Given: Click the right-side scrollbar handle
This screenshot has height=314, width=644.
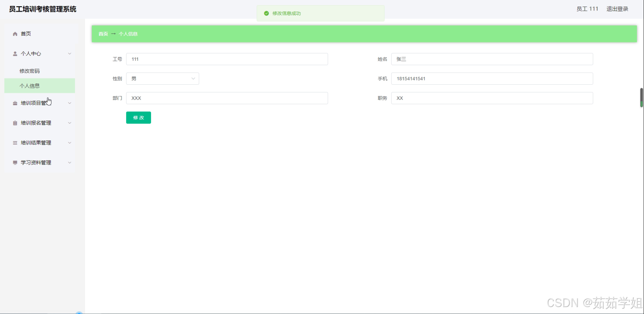Looking at the screenshot, I should pos(642,98).
